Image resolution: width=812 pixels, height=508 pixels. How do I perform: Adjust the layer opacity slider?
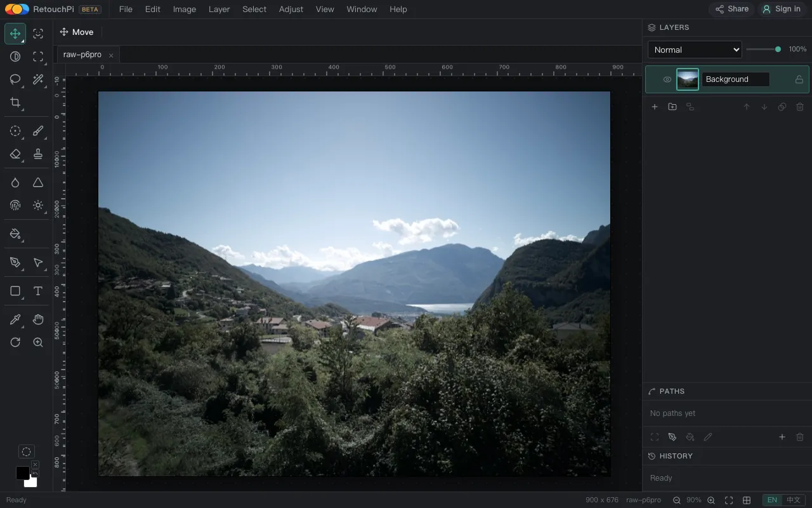[764, 50]
